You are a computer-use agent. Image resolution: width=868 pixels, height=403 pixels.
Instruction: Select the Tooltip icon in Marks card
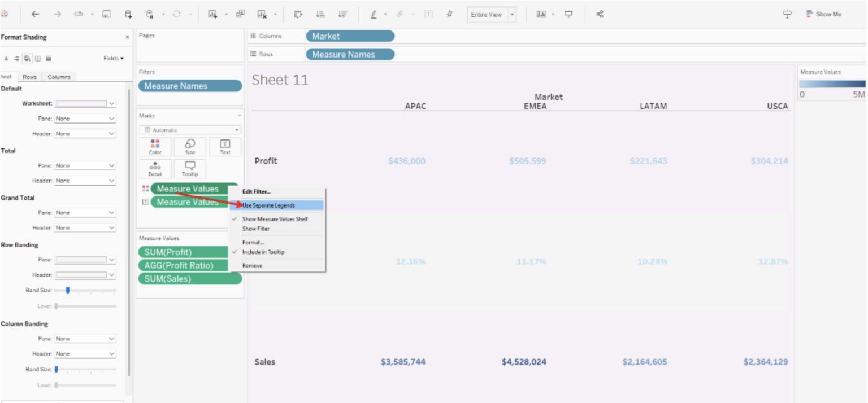pyautogui.click(x=190, y=169)
